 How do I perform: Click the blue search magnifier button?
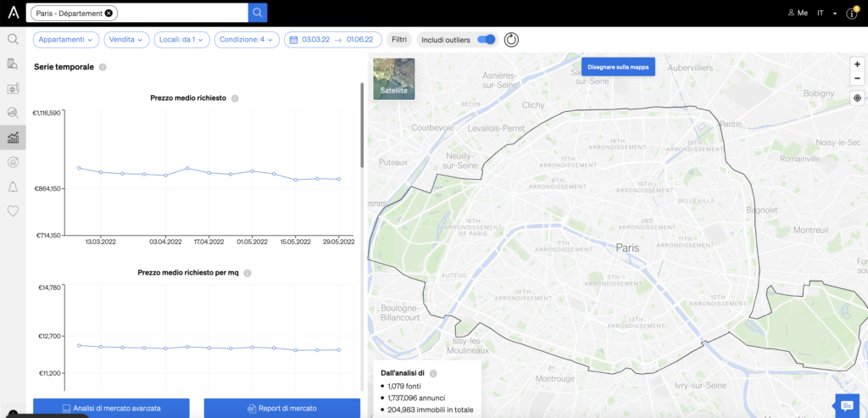[258, 13]
